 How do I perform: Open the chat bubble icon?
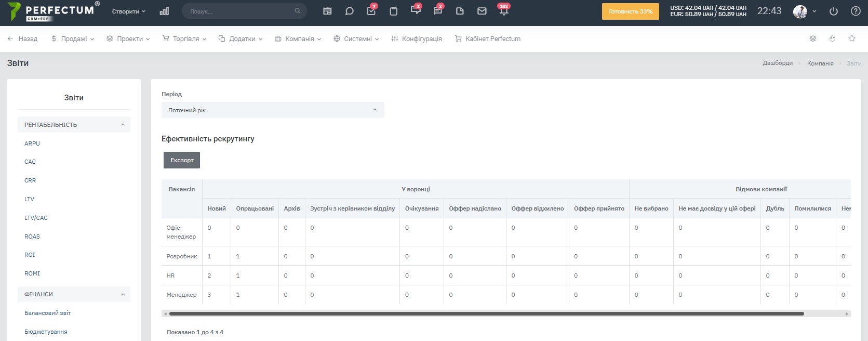pos(350,11)
